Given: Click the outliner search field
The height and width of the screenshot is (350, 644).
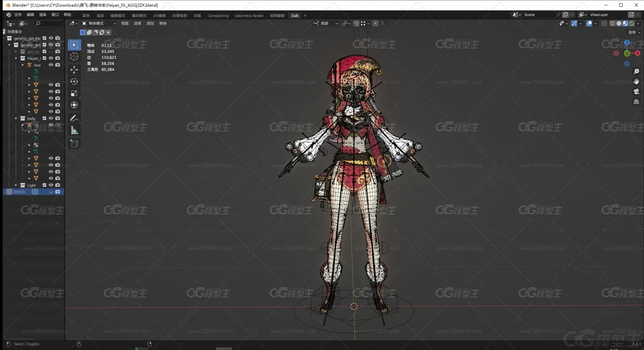Looking at the screenshot, I should coord(48,24).
